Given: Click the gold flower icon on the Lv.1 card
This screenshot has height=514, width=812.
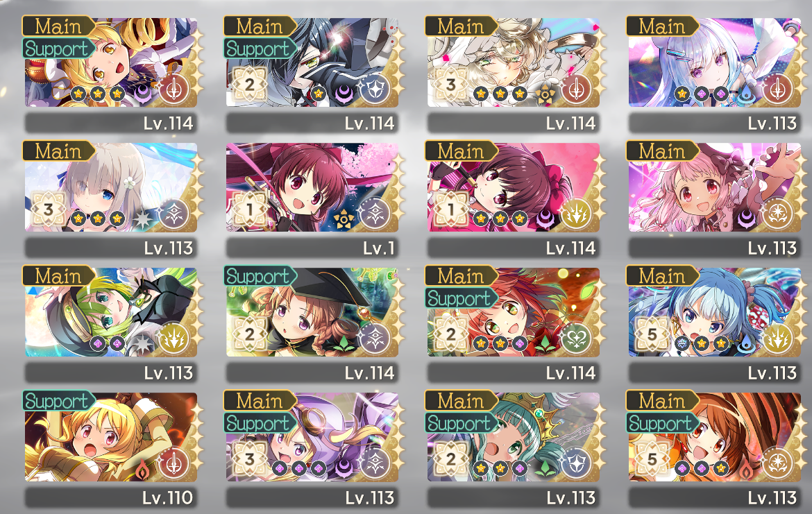Looking at the screenshot, I should pos(344,219).
